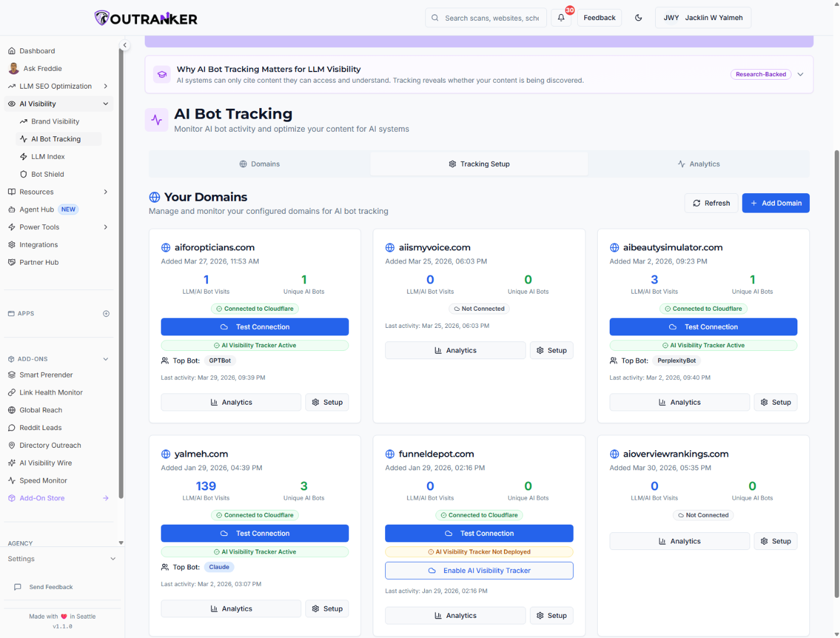The height and width of the screenshot is (638, 840).
Task: Open the Smart Prerender add-on
Action: tap(47, 375)
